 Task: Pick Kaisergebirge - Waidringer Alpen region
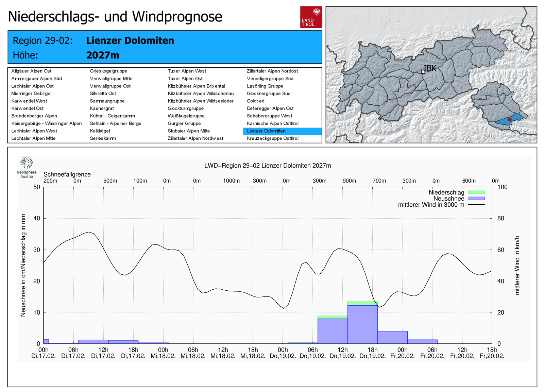[46, 123]
